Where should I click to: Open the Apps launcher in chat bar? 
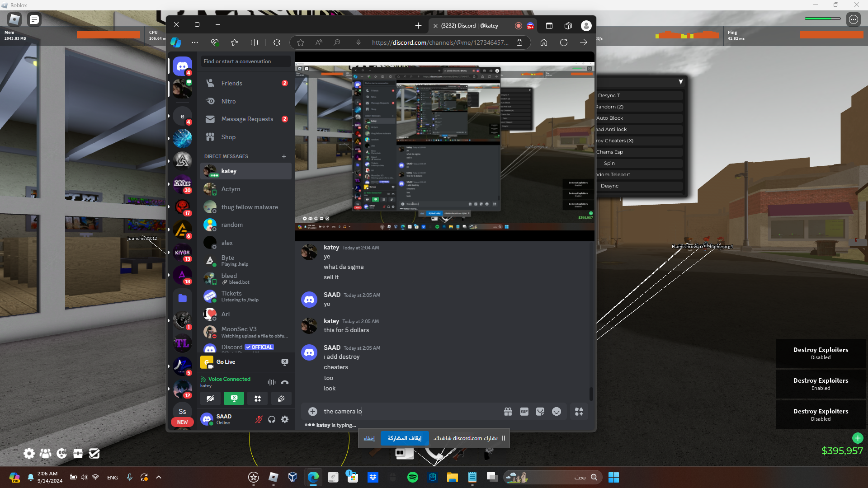pyautogui.click(x=579, y=411)
